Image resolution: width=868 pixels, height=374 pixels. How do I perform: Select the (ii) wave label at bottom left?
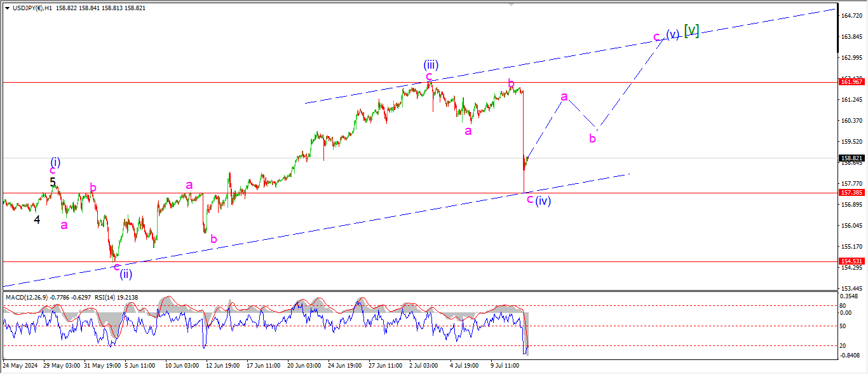pyautogui.click(x=126, y=274)
